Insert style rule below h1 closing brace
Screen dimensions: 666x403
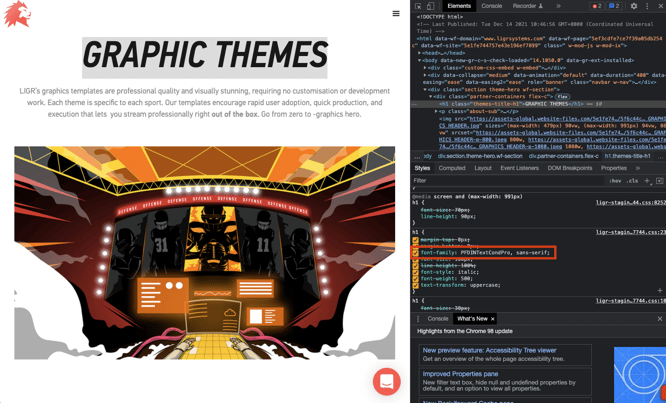click(660, 290)
